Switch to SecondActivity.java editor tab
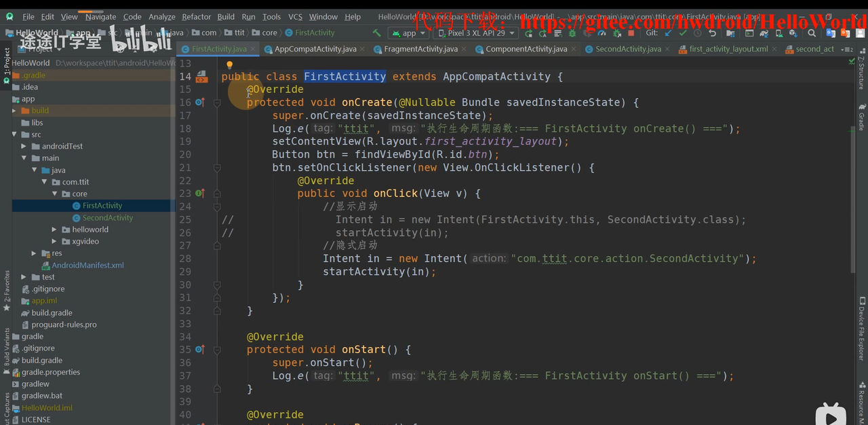This screenshot has width=868, height=425. pyautogui.click(x=628, y=49)
